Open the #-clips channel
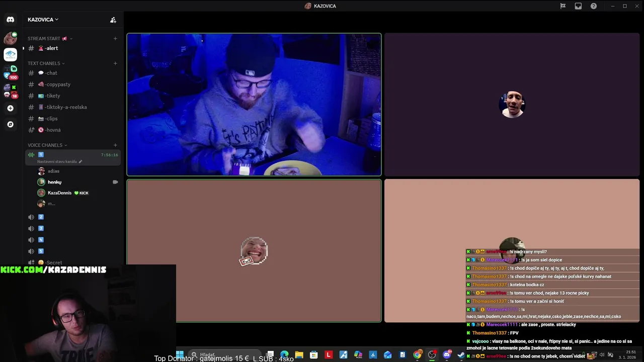The width and height of the screenshot is (644, 362). (x=73, y=119)
